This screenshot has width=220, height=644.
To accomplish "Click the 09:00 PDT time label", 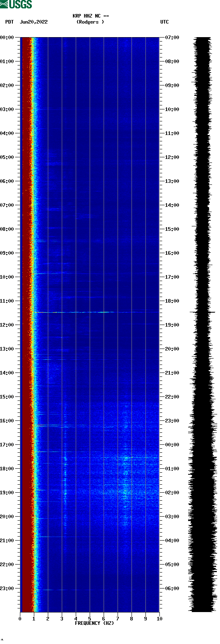I will coord(7,253).
